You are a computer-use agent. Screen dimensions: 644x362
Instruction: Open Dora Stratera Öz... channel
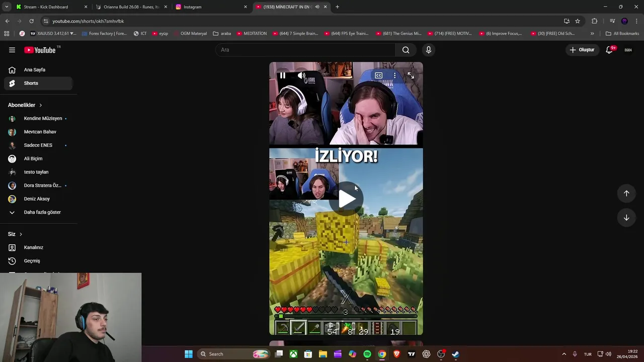pyautogui.click(x=38, y=186)
